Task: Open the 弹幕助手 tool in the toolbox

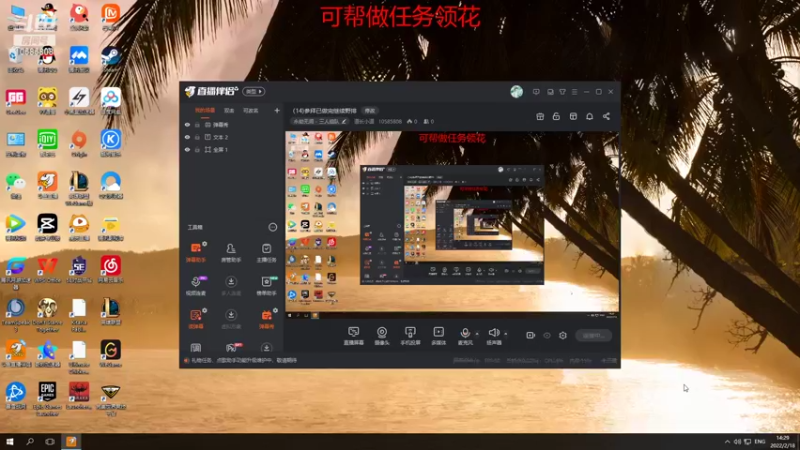Action: point(196,252)
